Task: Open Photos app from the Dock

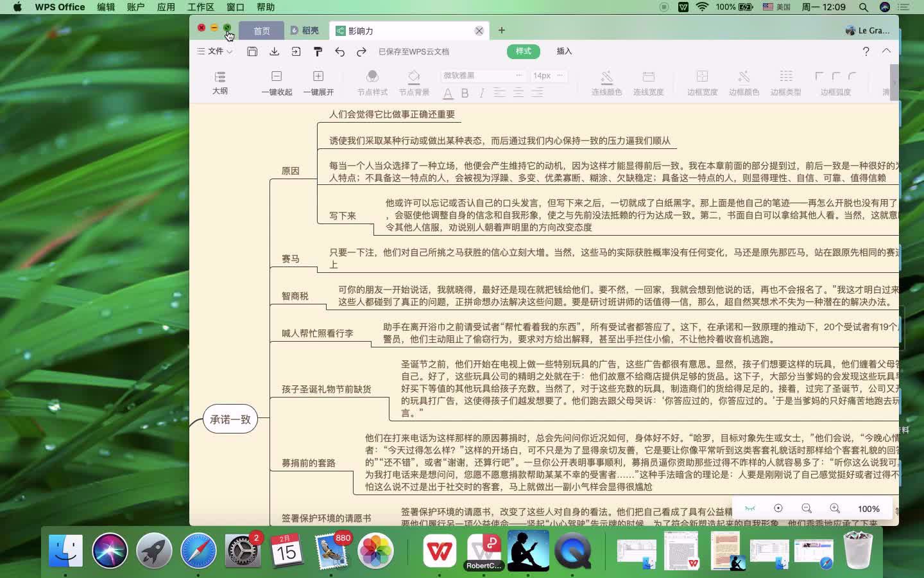Action: point(375,550)
